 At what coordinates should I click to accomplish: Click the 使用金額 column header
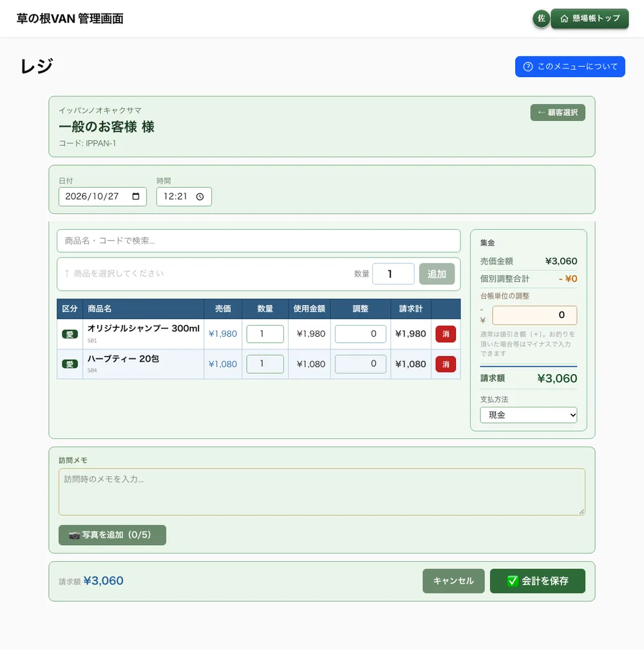point(309,309)
